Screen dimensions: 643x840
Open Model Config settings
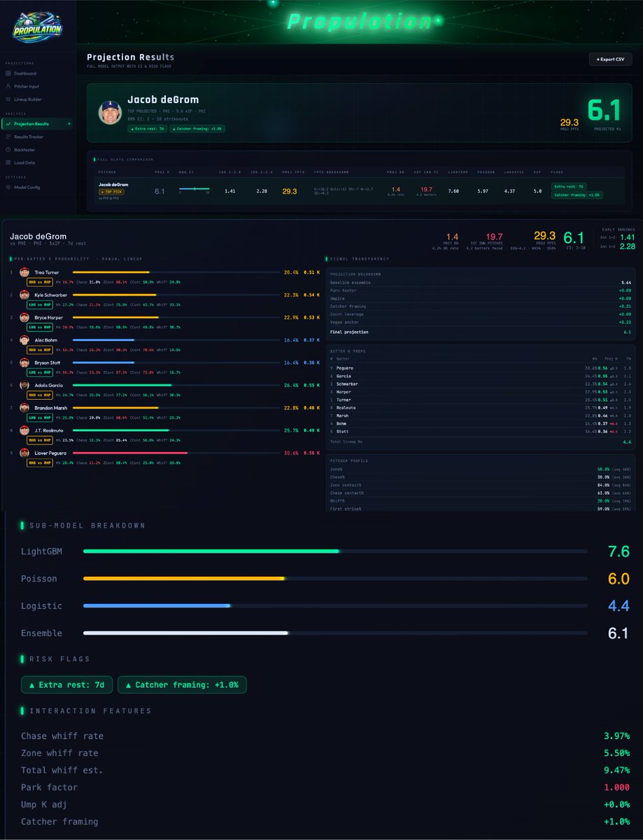37,187
